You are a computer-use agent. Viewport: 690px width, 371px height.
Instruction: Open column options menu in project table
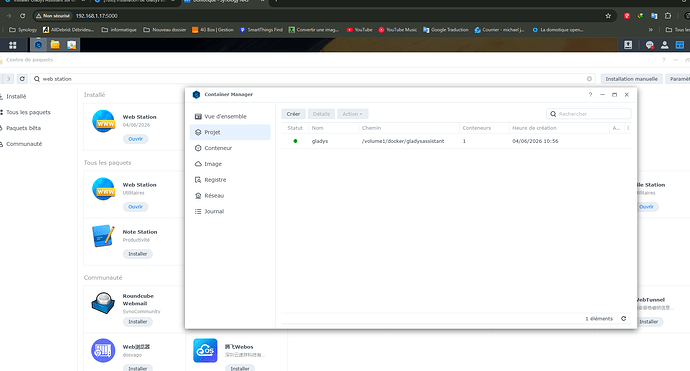pos(628,128)
